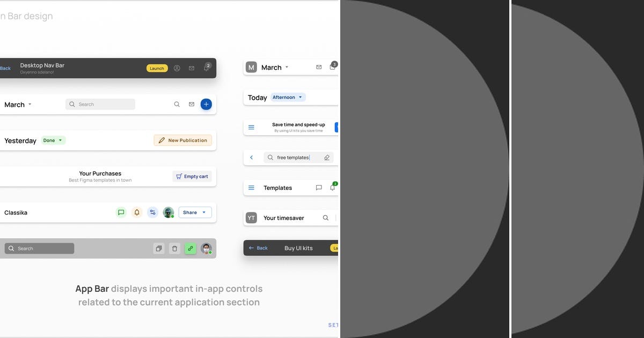Screen dimensions: 644x338
Task: Open the mail envelope icon beside Launch
Action: click(192, 68)
